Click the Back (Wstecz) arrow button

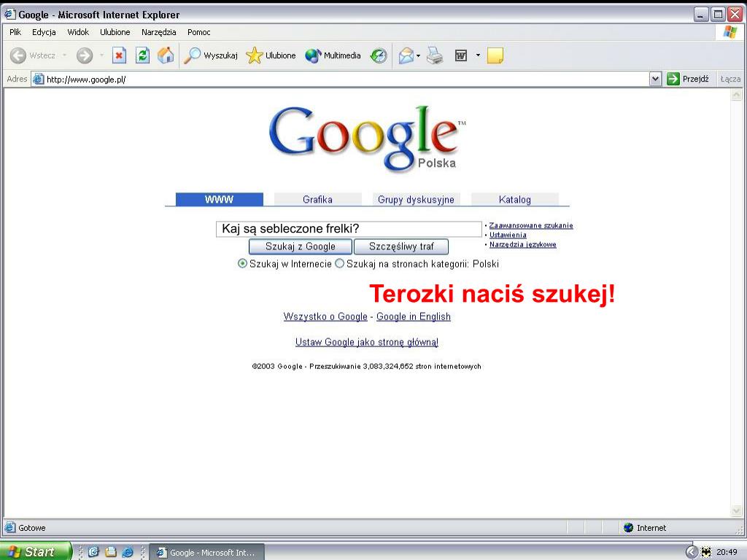(x=18, y=55)
